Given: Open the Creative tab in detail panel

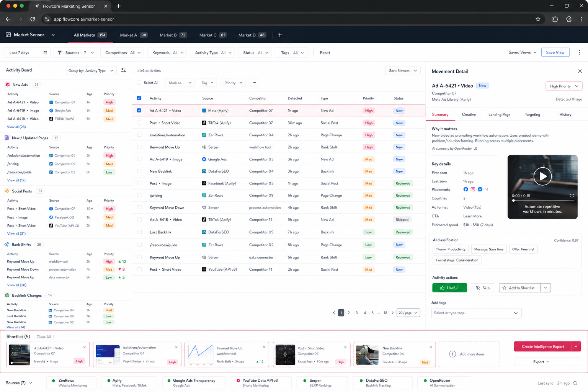Looking at the screenshot, I should pyautogui.click(x=469, y=114).
